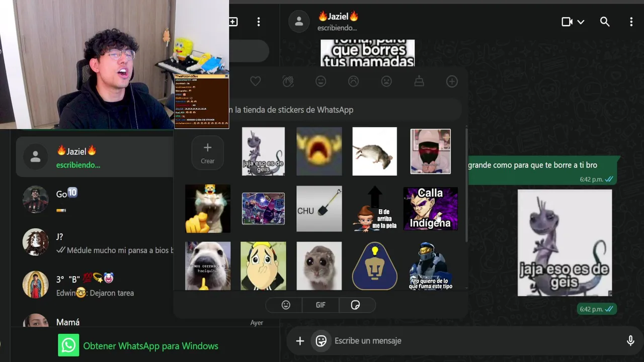Open the 'que borres tus mamadas' image message

pyautogui.click(x=368, y=53)
